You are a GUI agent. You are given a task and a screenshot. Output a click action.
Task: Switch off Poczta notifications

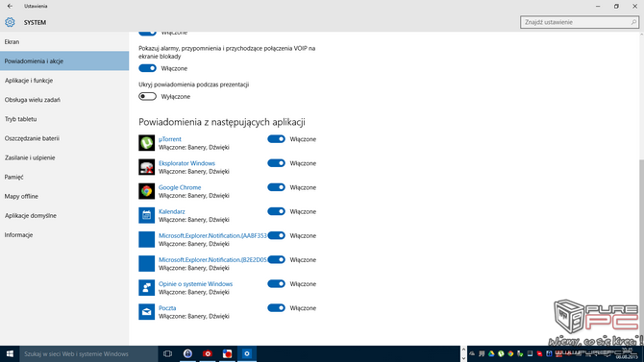tap(276, 308)
